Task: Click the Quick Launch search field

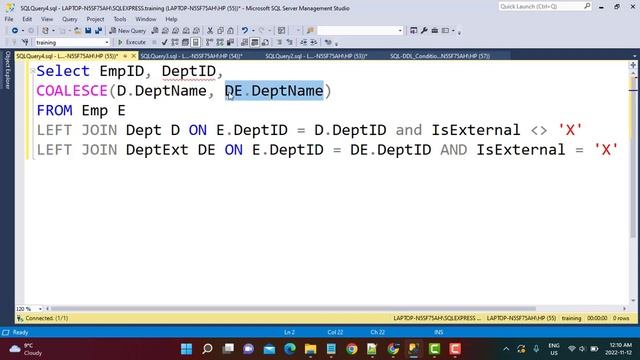Action: tap(545, 7)
